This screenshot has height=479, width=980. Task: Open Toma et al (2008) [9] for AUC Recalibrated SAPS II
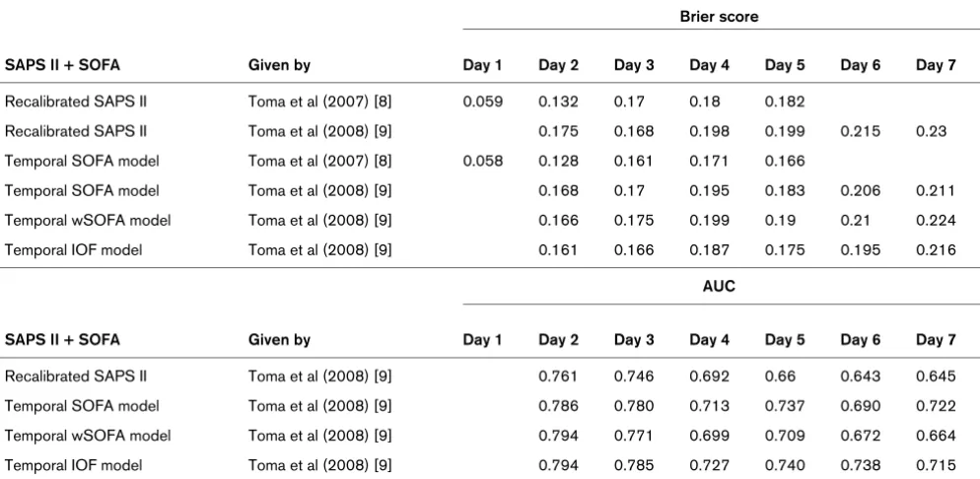pyautogui.click(x=320, y=376)
